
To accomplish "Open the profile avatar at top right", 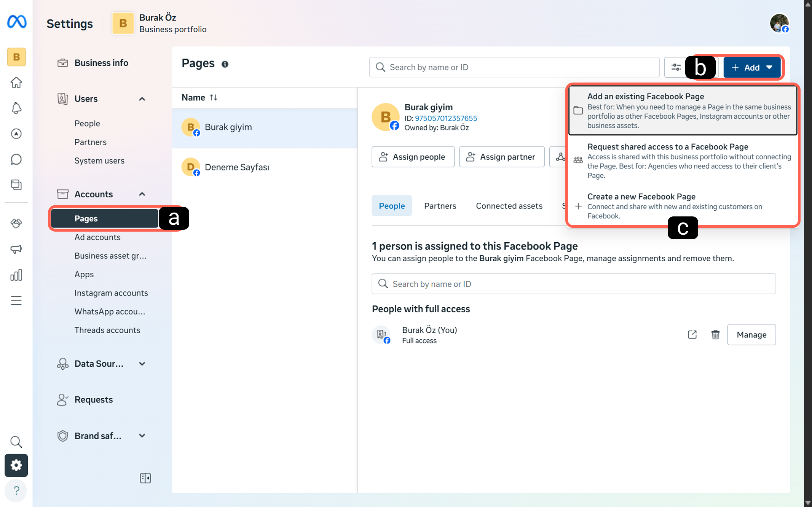I will point(779,24).
